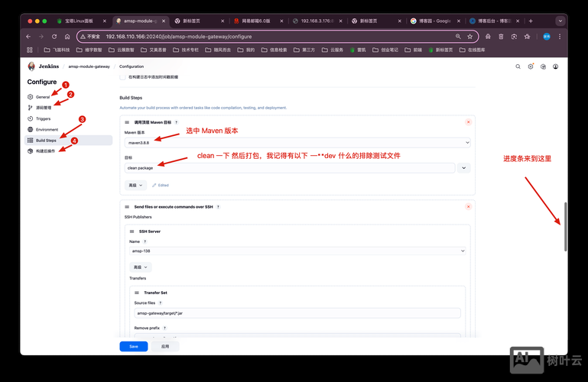The height and width of the screenshot is (382, 588).
Task: Open the Maven 版本 dropdown showing maven3.8.8
Action: click(x=297, y=142)
